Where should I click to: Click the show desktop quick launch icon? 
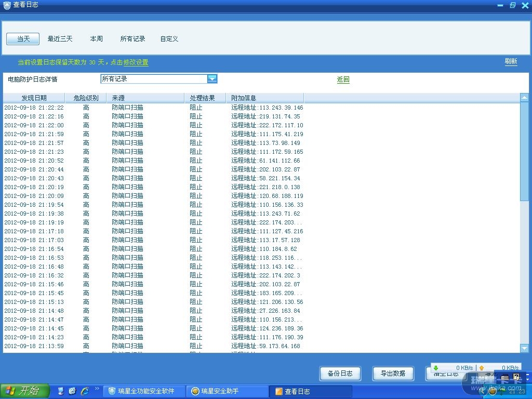(61, 391)
